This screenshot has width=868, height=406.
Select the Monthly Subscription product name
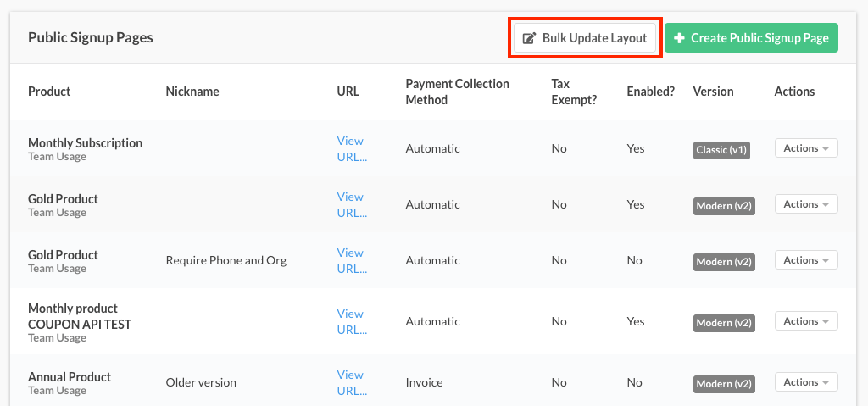click(85, 143)
